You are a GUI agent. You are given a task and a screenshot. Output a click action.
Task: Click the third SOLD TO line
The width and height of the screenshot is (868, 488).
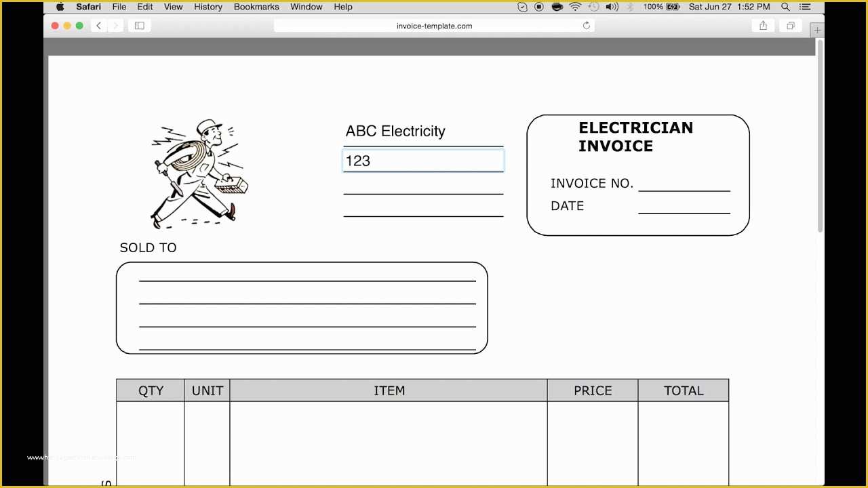point(307,319)
